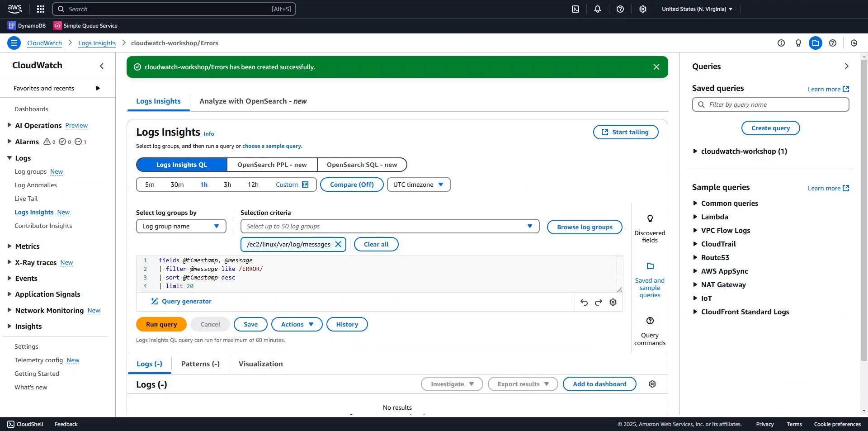Viewport: 868px width, 431px height.
Task: Select the 3h time range
Action: [227, 185]
